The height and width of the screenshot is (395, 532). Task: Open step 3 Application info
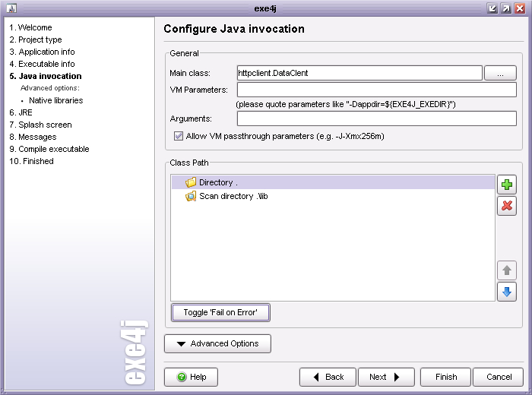pyautogui.click(x=42, y=52)
